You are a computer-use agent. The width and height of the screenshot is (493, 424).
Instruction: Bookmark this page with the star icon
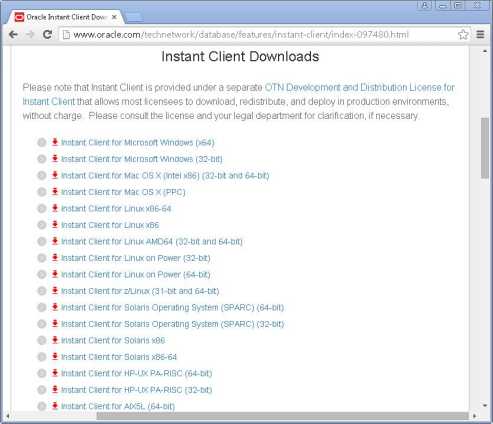pyautogui.click(x=463, y=34)
